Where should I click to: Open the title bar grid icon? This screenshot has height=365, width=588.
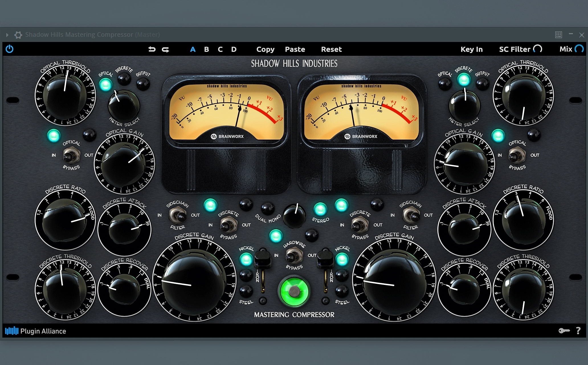(x=558, y=35)
